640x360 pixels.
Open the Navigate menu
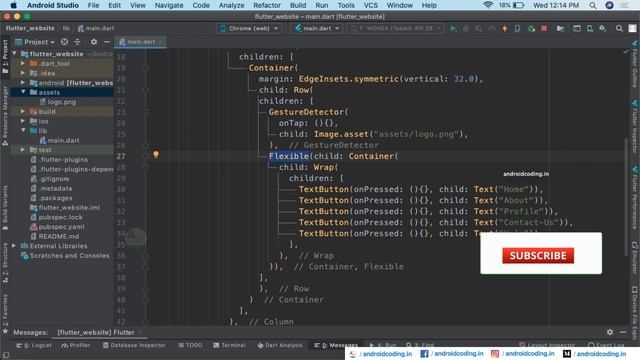[169, 5]
